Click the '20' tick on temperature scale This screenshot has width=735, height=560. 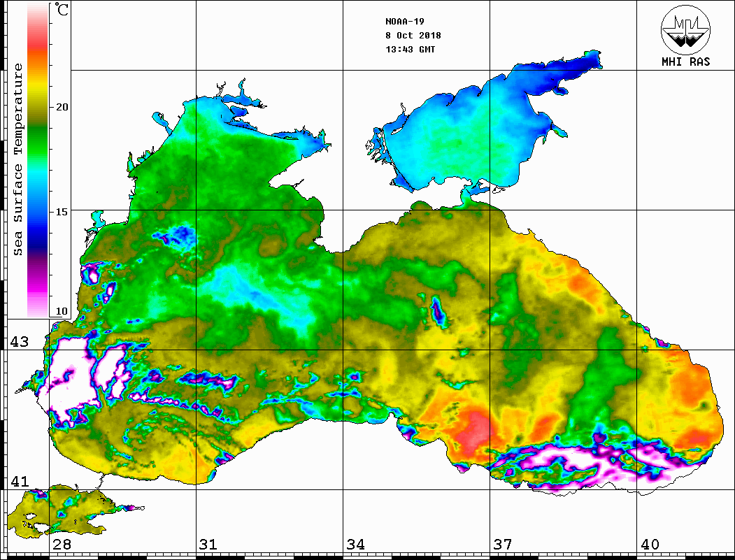[x=62, y=107]
